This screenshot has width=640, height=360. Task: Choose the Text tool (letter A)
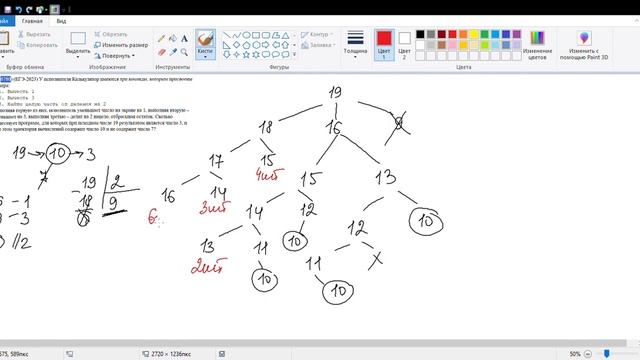pyautogui.click(x=184, y=39)
